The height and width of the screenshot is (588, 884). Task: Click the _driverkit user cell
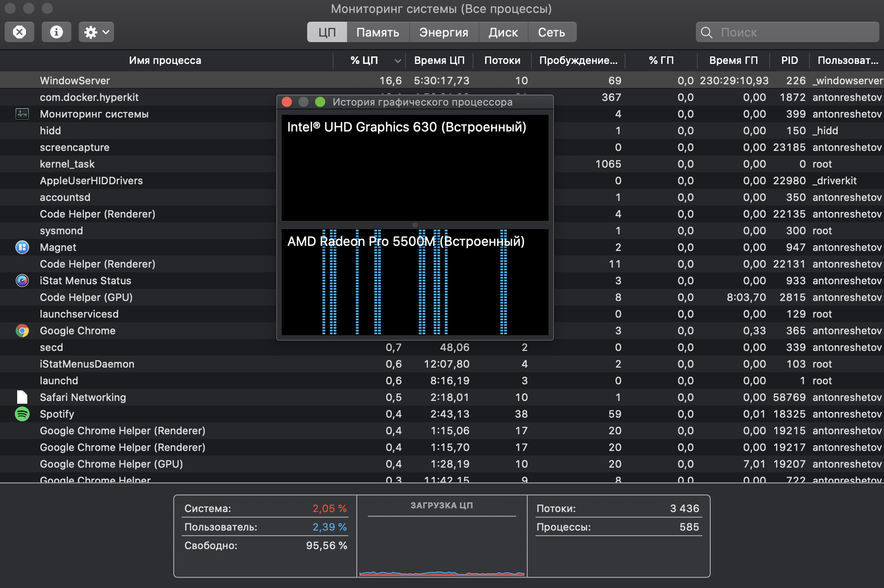834,181
